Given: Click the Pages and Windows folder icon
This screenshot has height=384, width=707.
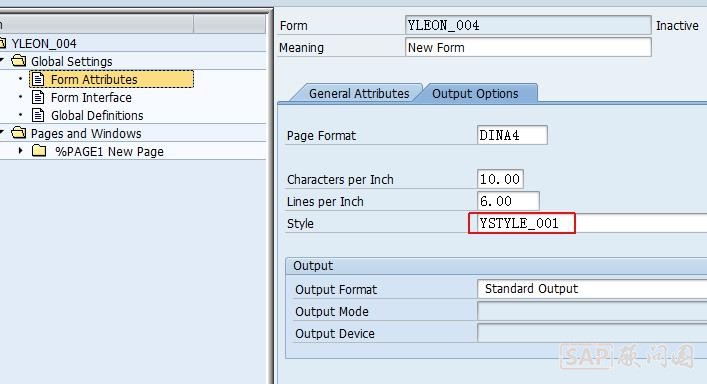Looking at the screenshot, I should (x=19, y=133).
